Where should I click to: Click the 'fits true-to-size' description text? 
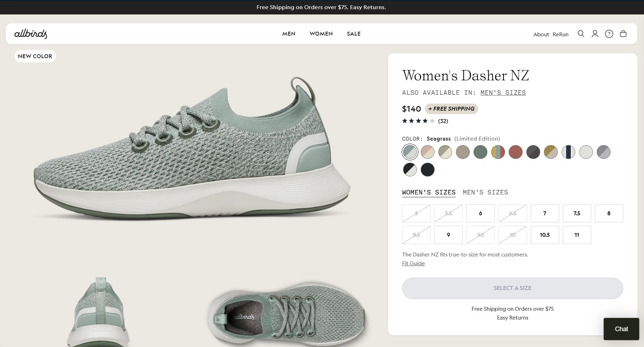[465, 255]
